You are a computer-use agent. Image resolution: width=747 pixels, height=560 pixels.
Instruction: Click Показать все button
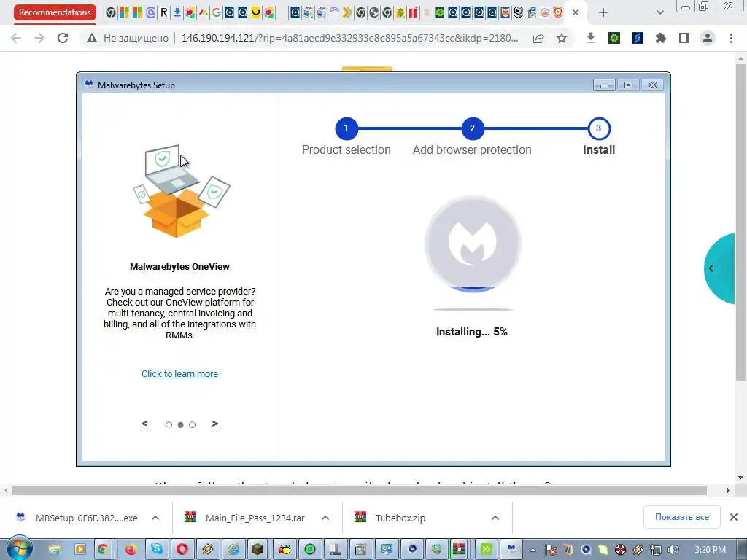(682, 517)
